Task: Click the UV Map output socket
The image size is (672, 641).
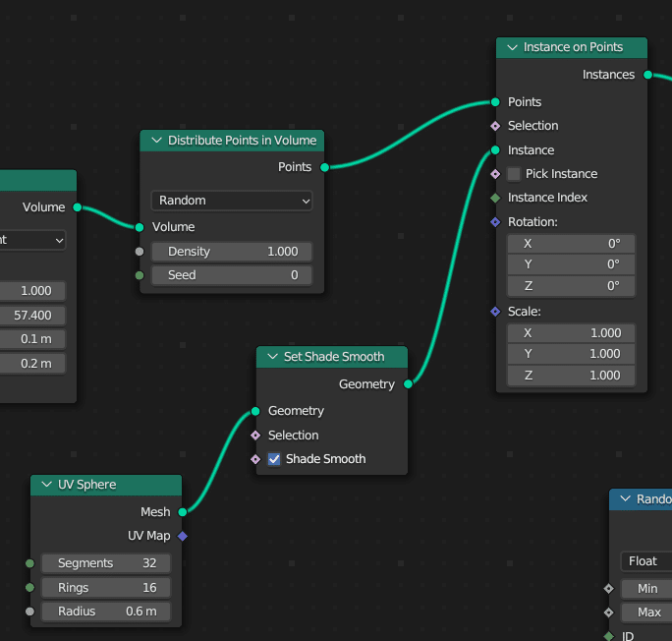Action: click(182, 536)
